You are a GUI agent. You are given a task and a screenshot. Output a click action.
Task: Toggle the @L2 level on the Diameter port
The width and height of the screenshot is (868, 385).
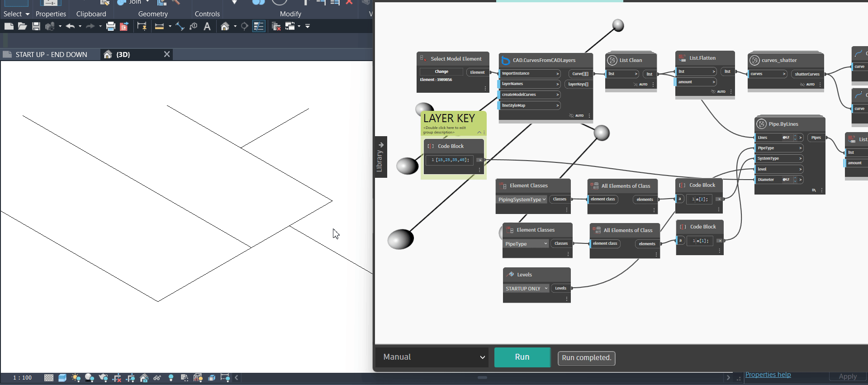(x=786, y=180)
